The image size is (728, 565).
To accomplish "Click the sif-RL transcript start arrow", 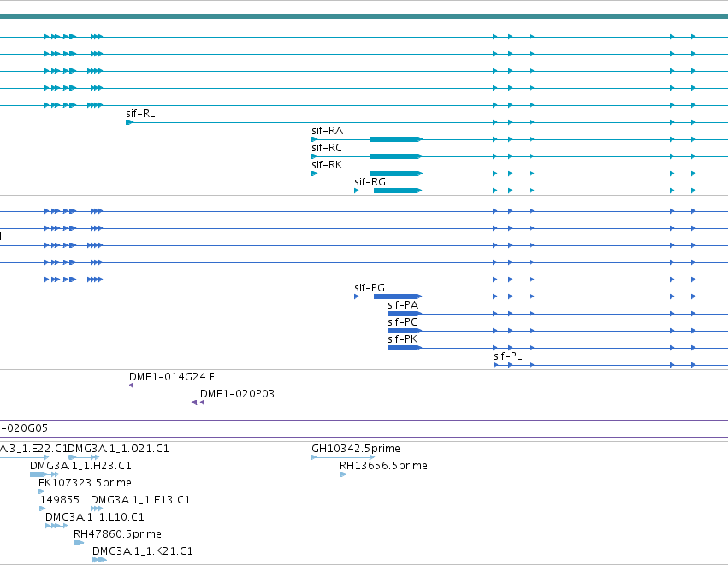I will 129,122.
